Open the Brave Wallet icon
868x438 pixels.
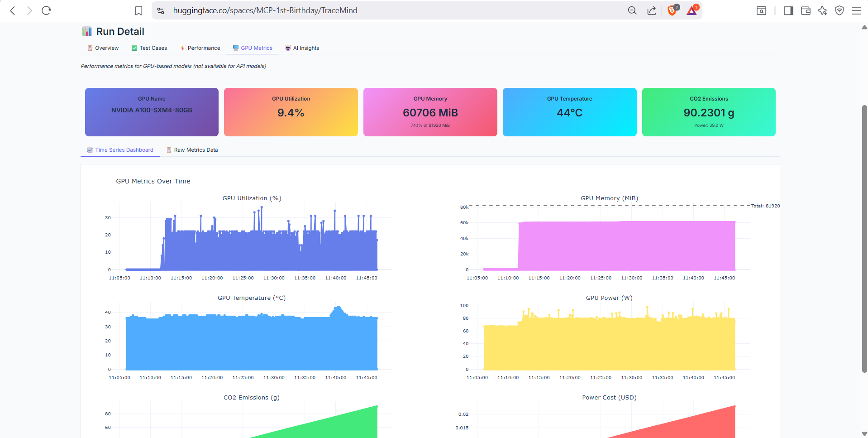(x=806, y=10)
